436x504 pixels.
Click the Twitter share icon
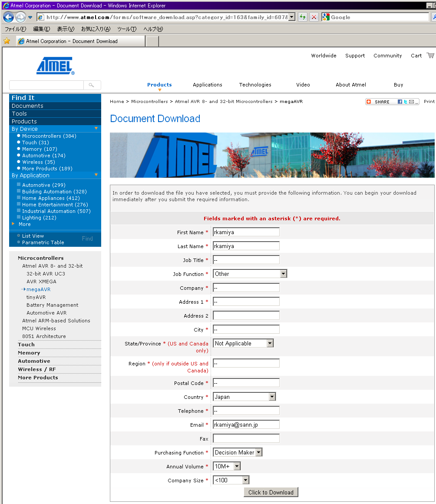tap(406, 102)
